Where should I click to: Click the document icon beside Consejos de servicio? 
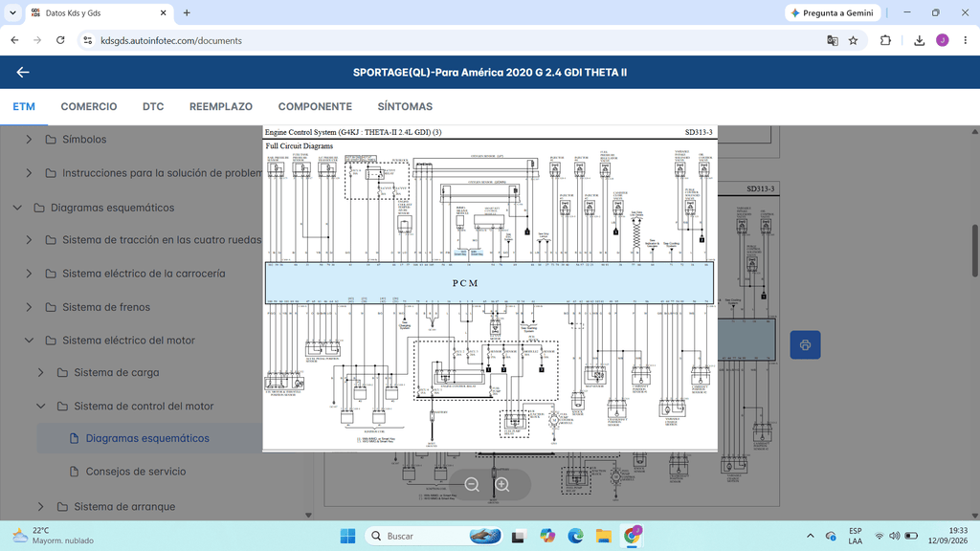click(74, 472)
